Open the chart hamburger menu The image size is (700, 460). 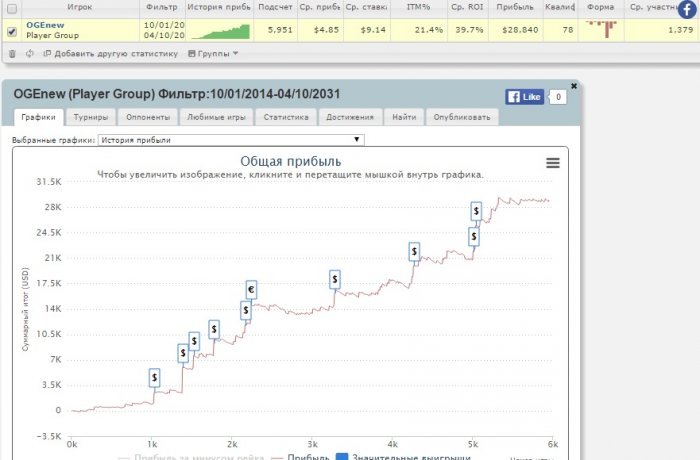point(552,163)
